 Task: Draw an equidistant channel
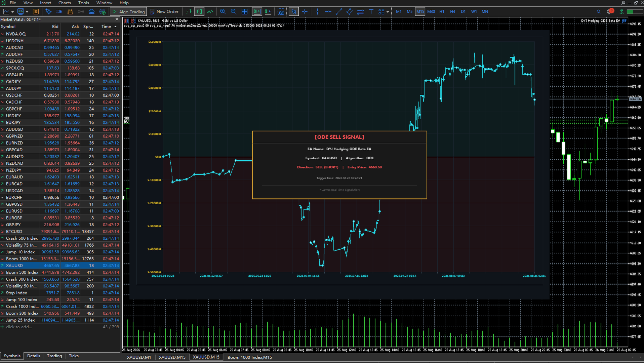tap(350, 11)
